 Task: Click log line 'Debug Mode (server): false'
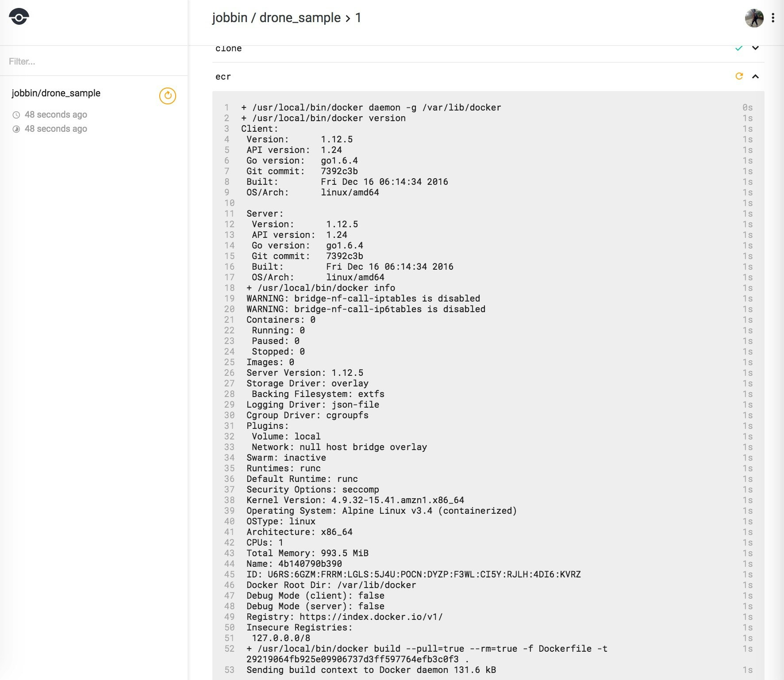pyautogui.click(x=315, y=606)
